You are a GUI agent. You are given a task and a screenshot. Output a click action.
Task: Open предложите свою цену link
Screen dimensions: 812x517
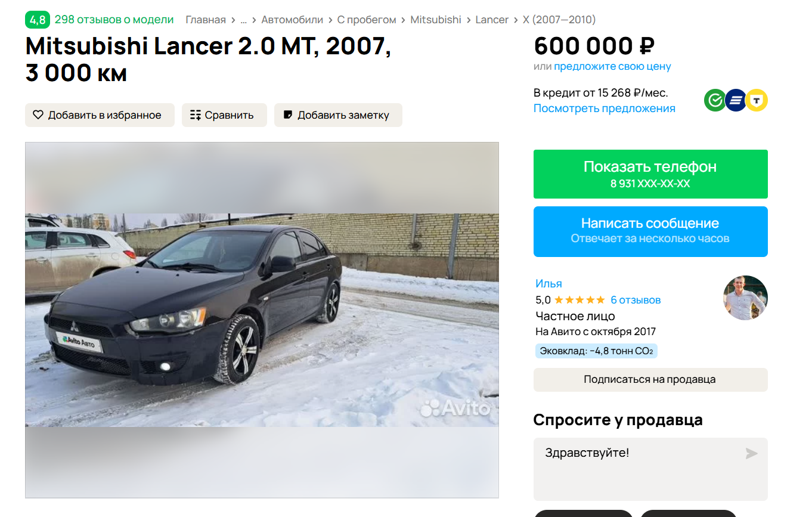point(612,66)
